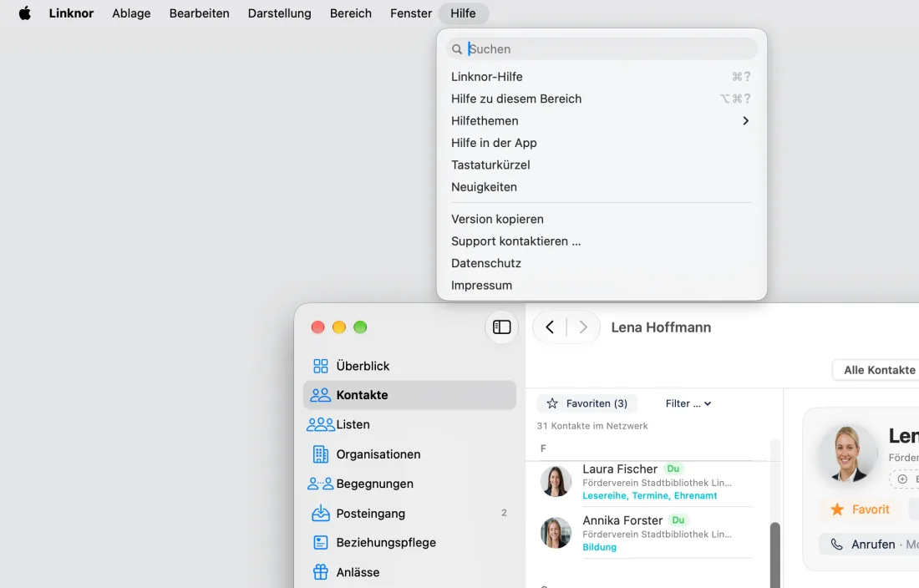This screenshot has height=588, width=919.
Task: Click the Listen group icon
Action: pos(321,424)
